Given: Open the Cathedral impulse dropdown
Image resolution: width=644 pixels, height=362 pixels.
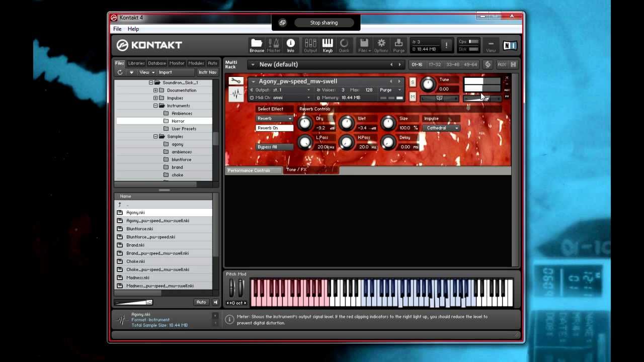Looking at the screenshot, I should (x=441, y=128).
